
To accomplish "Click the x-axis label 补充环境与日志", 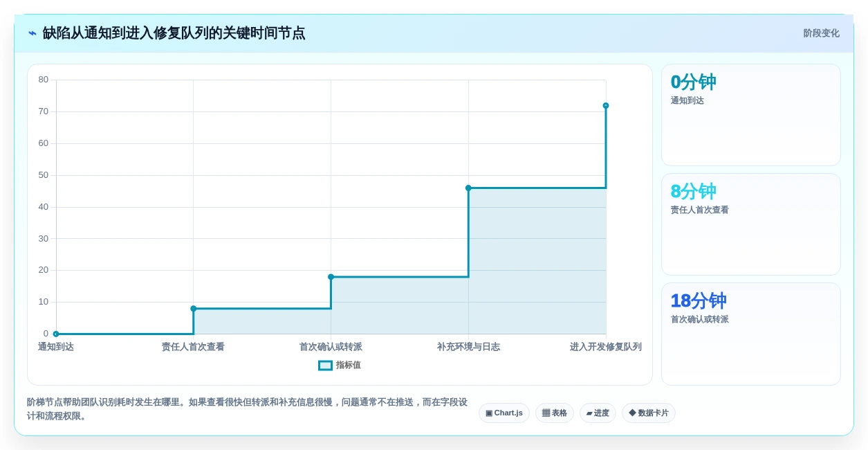I will 468,347.
